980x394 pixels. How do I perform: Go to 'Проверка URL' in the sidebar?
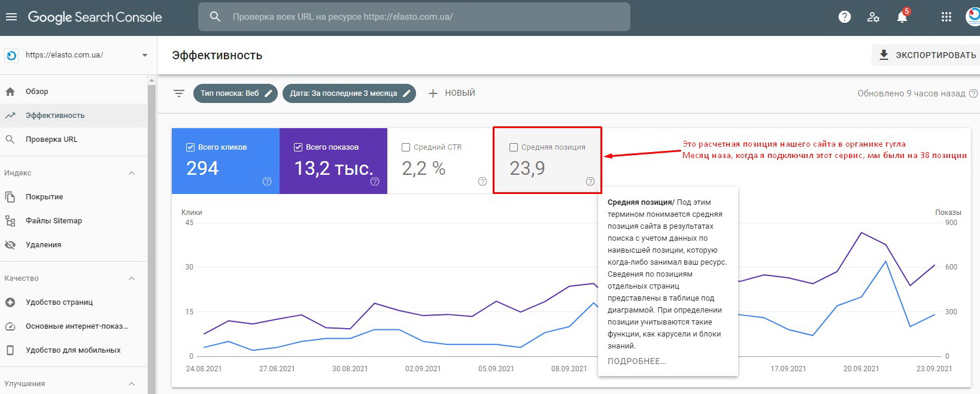[x=73, y=140]
